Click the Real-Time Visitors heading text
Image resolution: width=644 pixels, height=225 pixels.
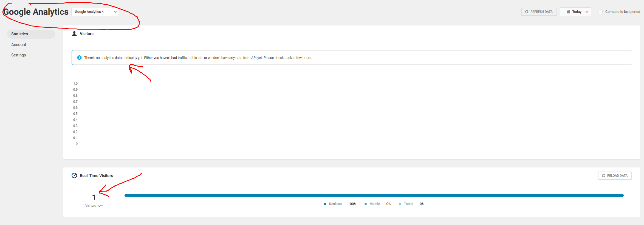96,176
